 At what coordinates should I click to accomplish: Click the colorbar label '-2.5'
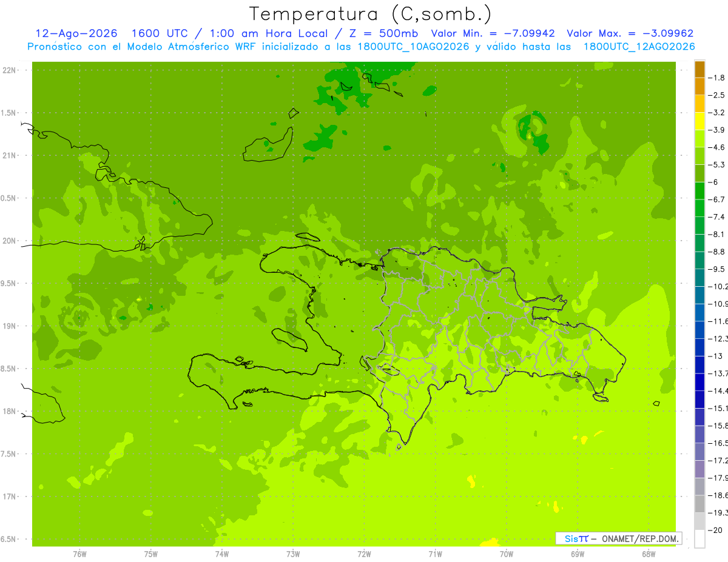tap(716, 95)
